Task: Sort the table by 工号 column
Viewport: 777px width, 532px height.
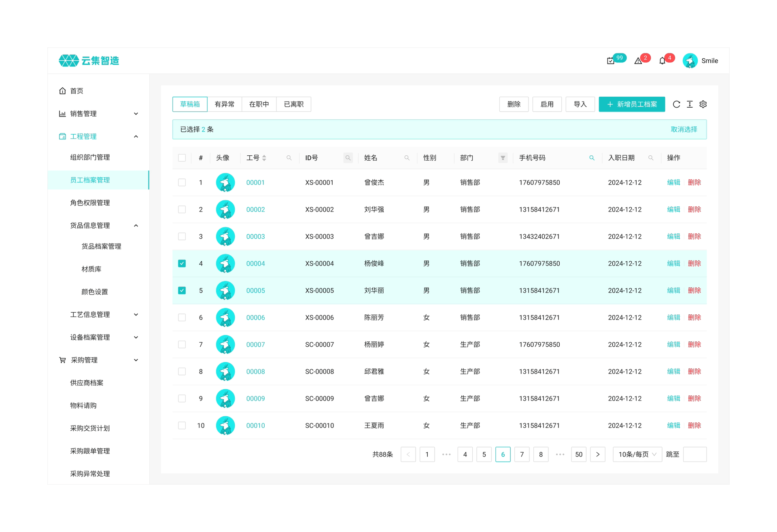Action: click(x=264, y=158)
